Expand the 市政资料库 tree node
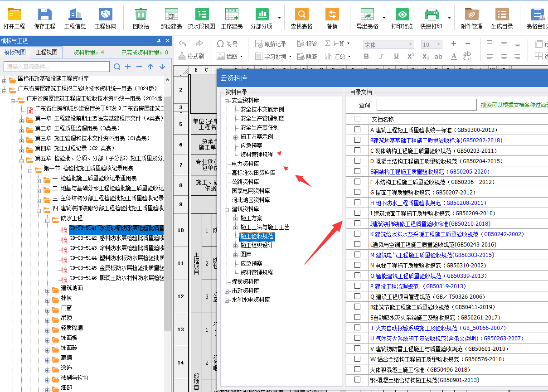Viewport: 548px width, 392px height. pos(227,290)
